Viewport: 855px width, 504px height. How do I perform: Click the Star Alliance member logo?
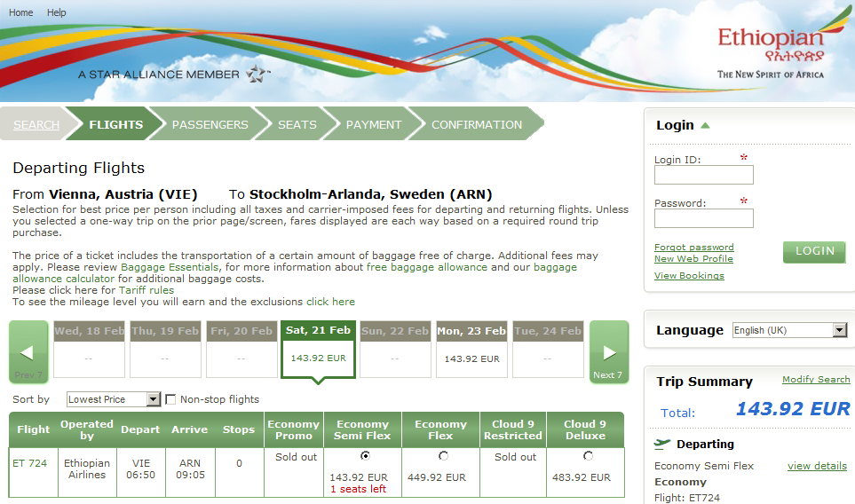pyautogui.click(x=257, y=74)
